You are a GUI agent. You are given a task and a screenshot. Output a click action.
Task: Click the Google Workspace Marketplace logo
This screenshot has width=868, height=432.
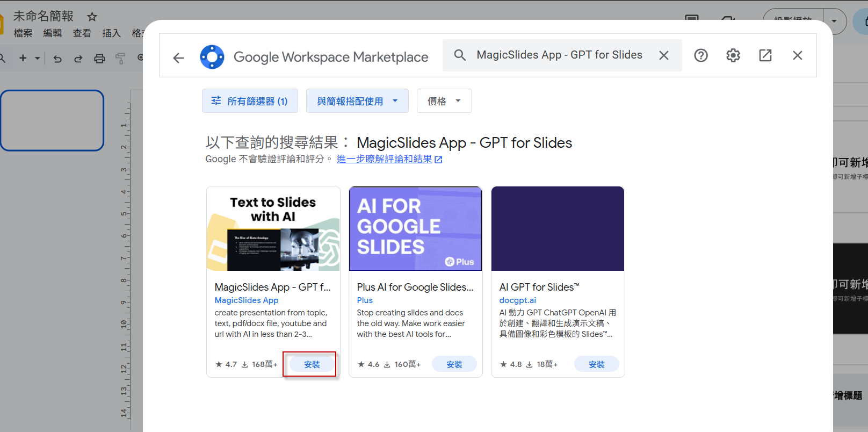pyautogui.click(x=212, y=57)
